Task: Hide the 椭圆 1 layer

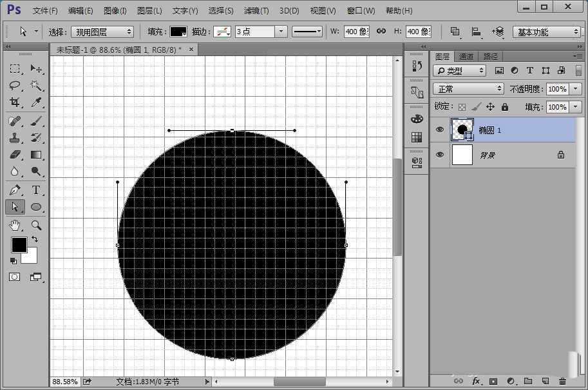Action: coord(440,130)
